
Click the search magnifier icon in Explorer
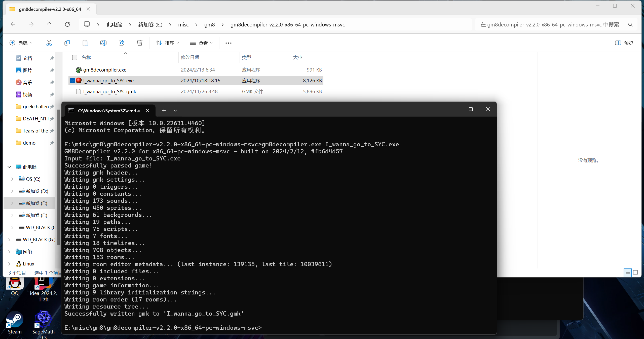tap(630, 25)
